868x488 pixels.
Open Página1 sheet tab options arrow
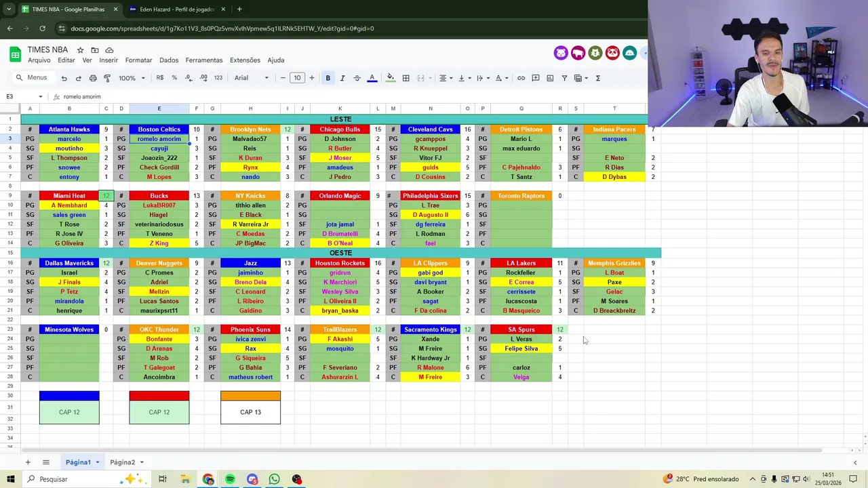click(x=97, y=462)
